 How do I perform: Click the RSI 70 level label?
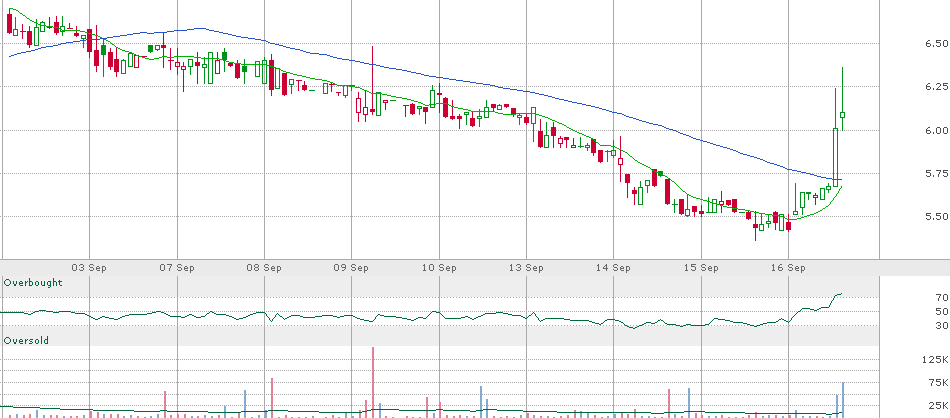click(942, 297)
